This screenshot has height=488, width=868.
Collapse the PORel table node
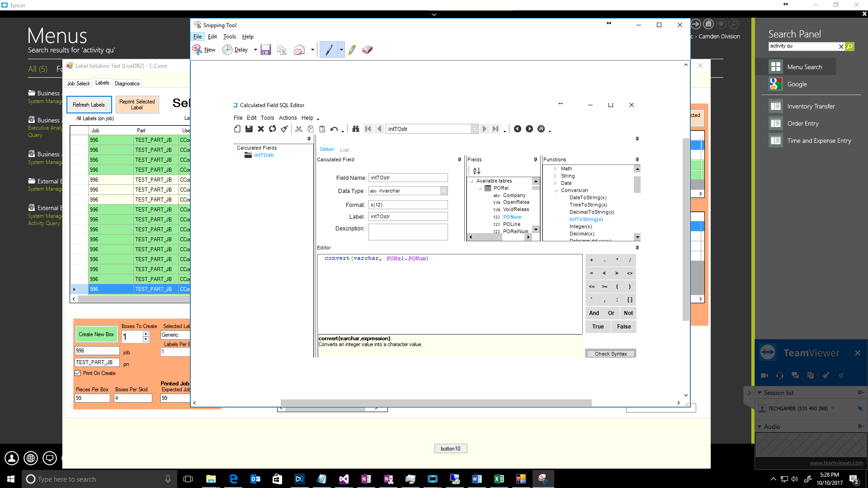point(480,188)
